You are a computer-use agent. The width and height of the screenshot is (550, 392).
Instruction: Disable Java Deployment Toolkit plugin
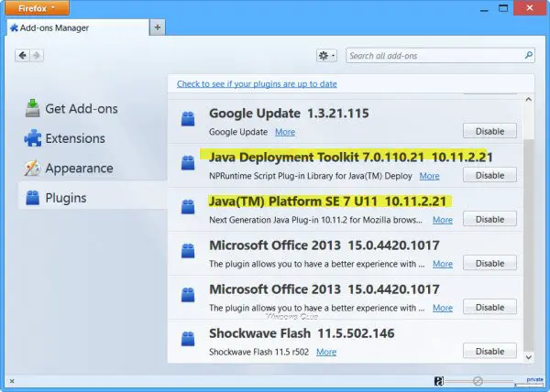click(489, 175)
